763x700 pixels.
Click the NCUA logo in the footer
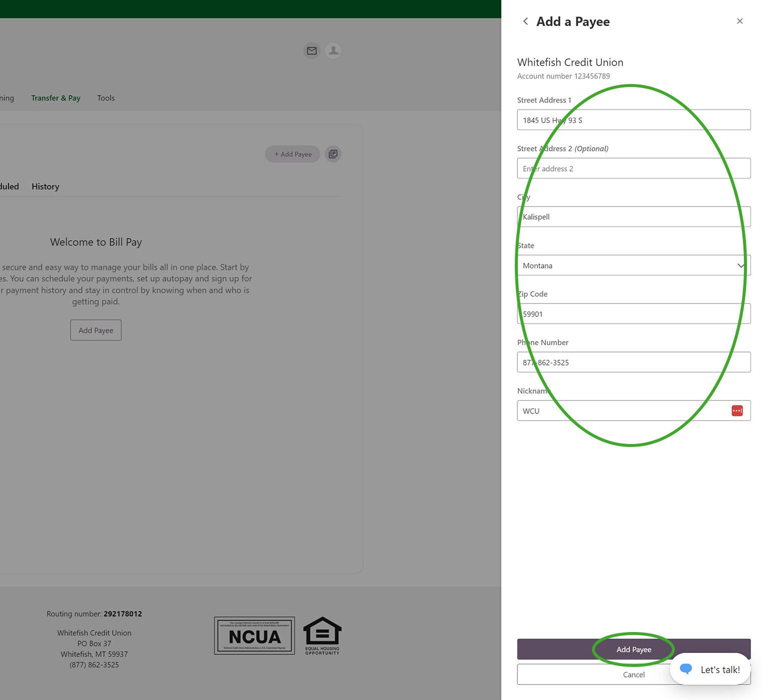(x=254, y=635)
